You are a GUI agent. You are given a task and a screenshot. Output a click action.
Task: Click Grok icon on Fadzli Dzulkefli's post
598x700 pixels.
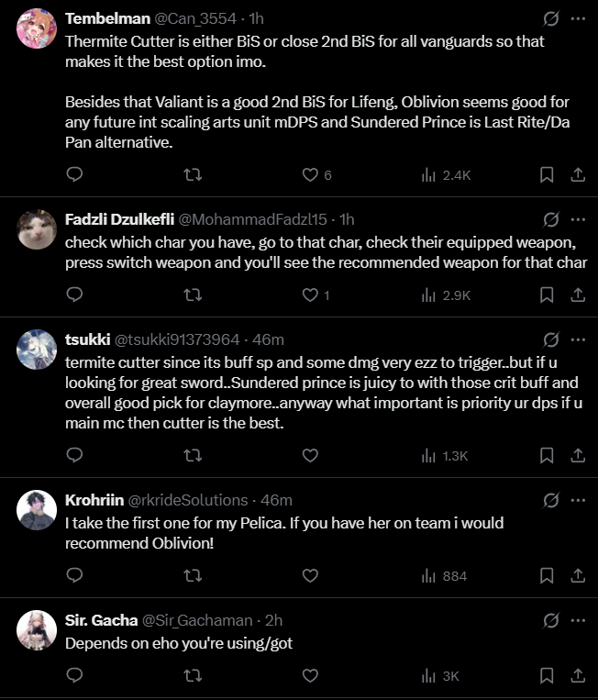551,219
